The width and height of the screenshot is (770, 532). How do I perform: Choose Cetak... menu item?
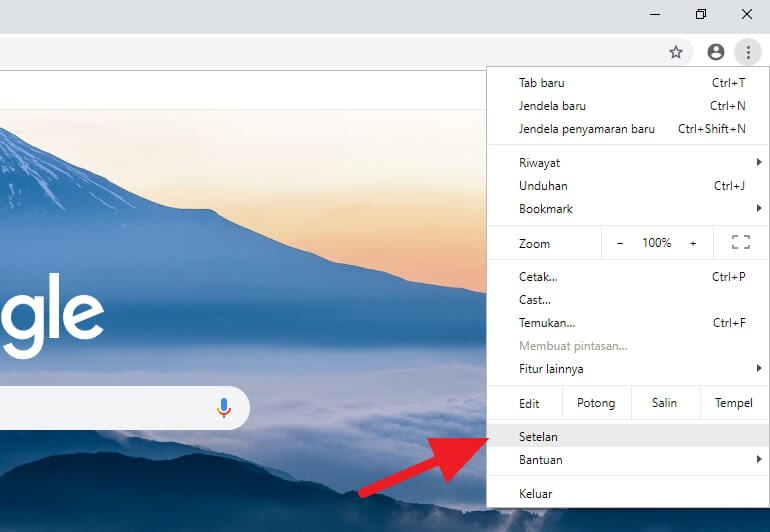(x=628, y=277)
